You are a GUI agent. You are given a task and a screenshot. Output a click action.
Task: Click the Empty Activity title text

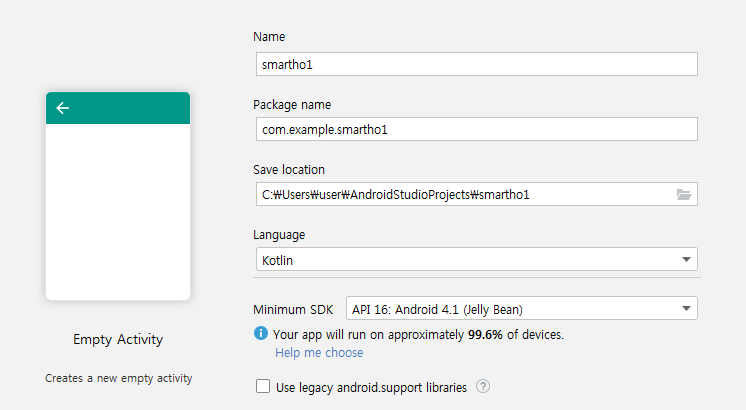point(118,340)
